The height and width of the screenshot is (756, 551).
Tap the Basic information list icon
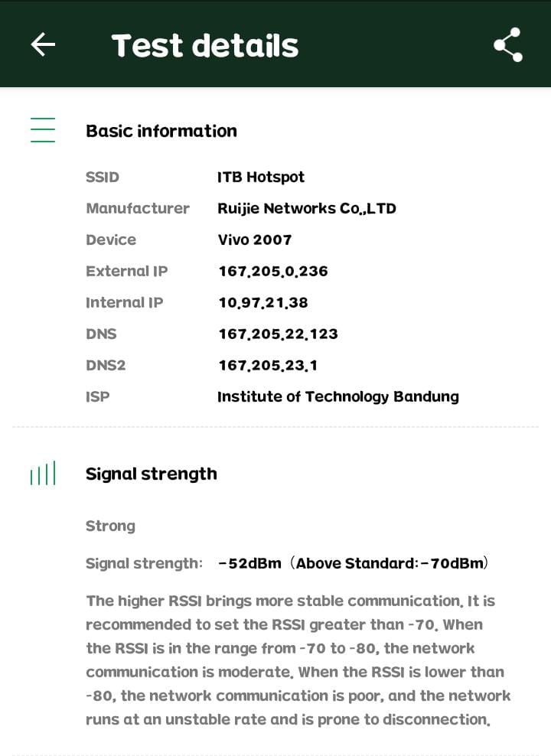pos(43,130)
